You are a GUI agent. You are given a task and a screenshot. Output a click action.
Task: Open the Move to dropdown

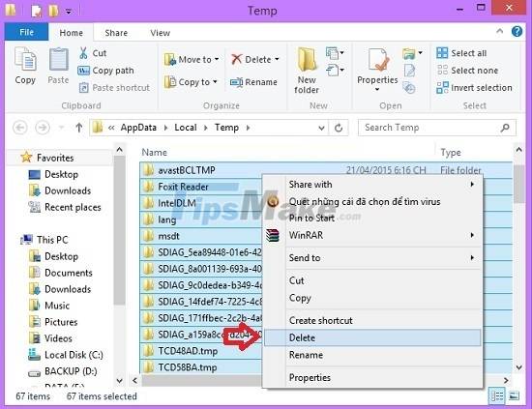coord(192,60)
